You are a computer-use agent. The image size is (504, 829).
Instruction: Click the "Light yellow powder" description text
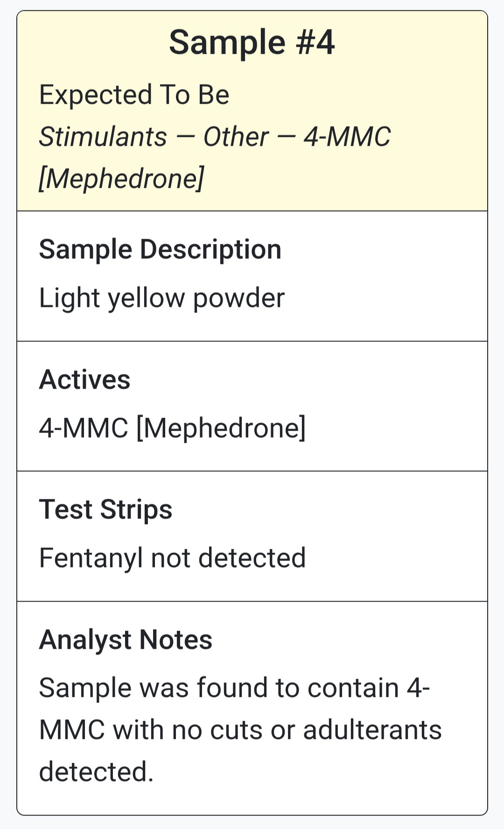[x=161, y=298]
